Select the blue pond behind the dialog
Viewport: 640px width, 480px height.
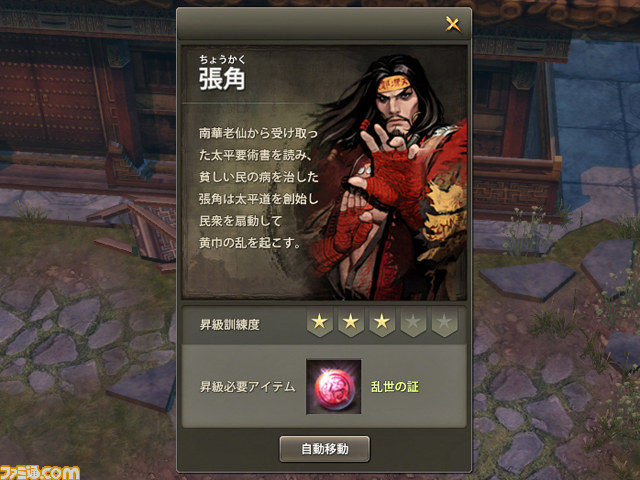click(x=598, y=122)
